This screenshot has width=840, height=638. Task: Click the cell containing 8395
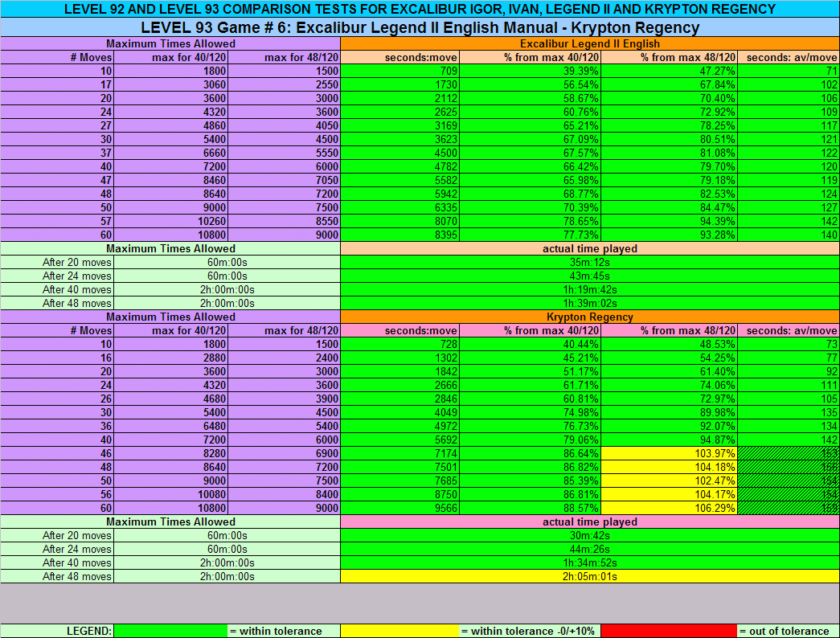pyautogui.click(x=400, y=235)
